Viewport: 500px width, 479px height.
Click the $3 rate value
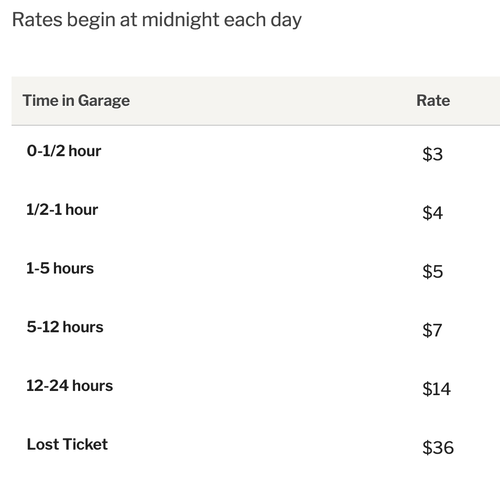(x=432, y=154)
